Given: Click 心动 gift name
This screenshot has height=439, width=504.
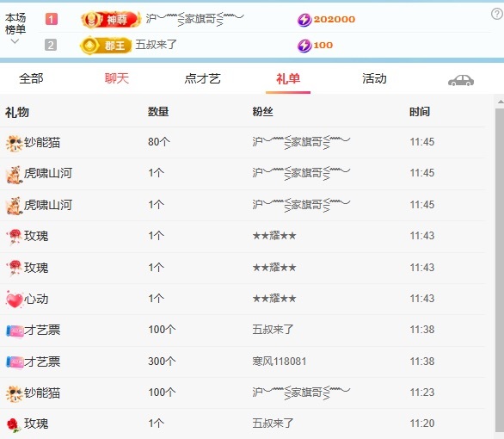Looking at the screenshot, I should coord(36,299).
